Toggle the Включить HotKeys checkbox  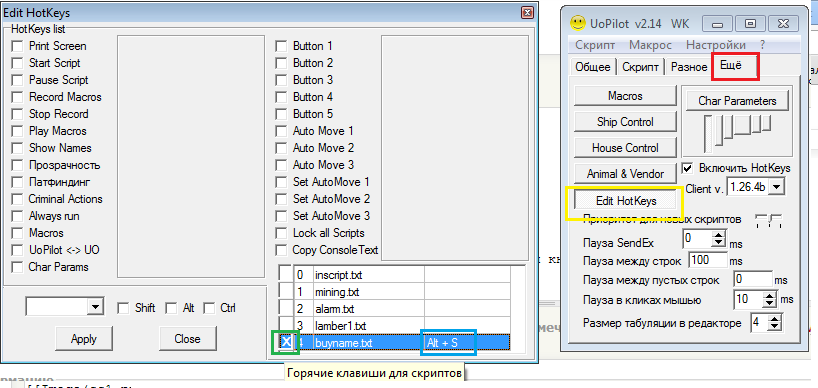tap(688, 168)
